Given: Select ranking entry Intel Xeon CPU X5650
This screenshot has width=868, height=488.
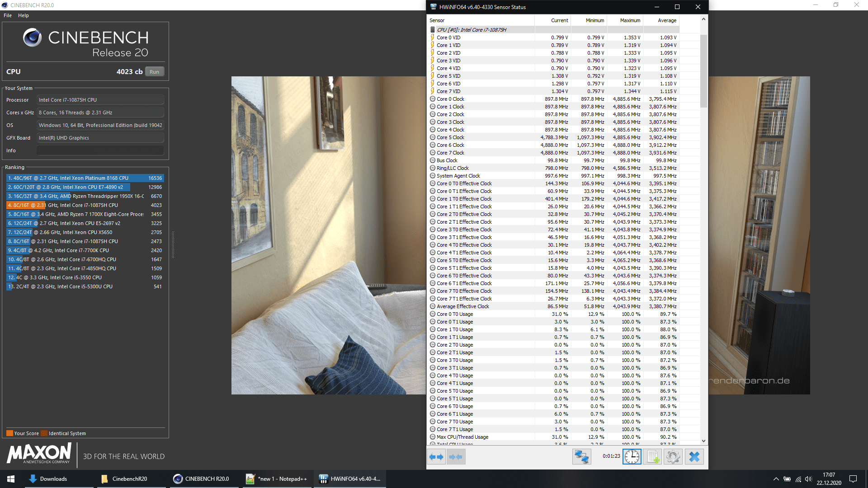Looking at the screenshot, I should (85, 232).
